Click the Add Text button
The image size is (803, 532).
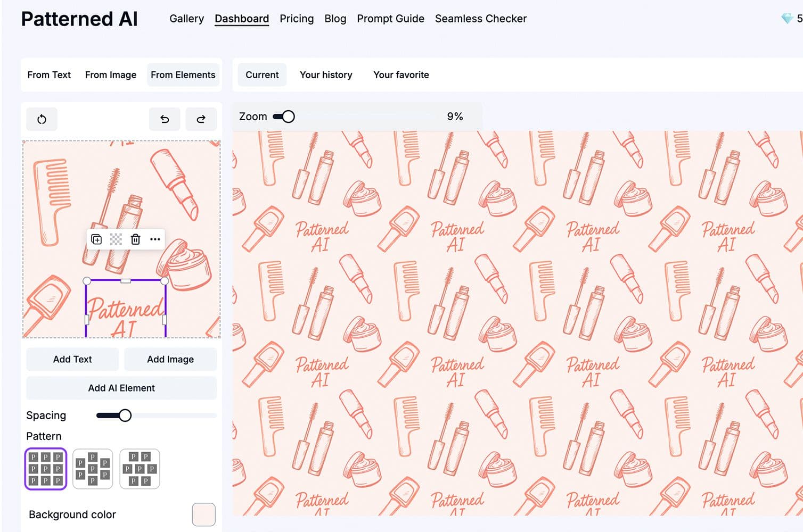pos(72,359)
